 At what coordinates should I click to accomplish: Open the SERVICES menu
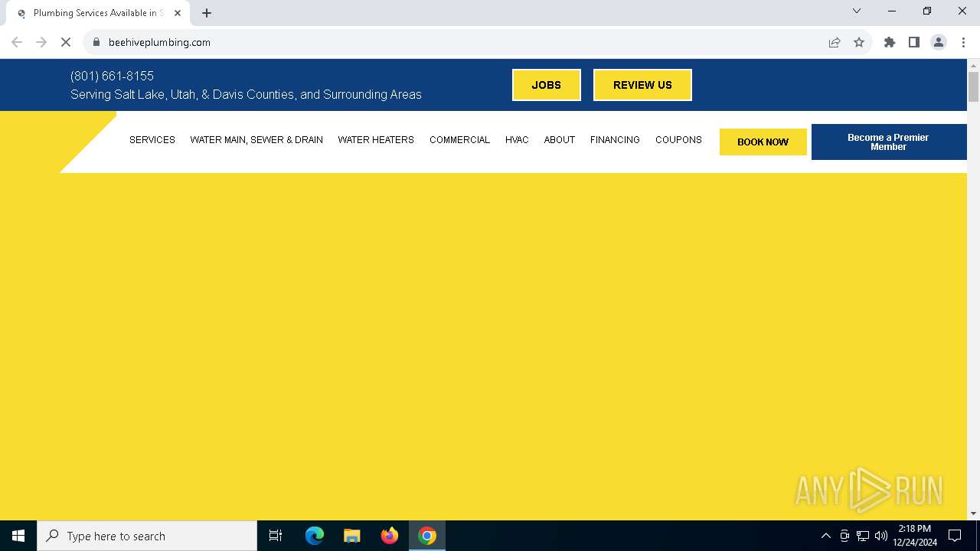point(152,140)
